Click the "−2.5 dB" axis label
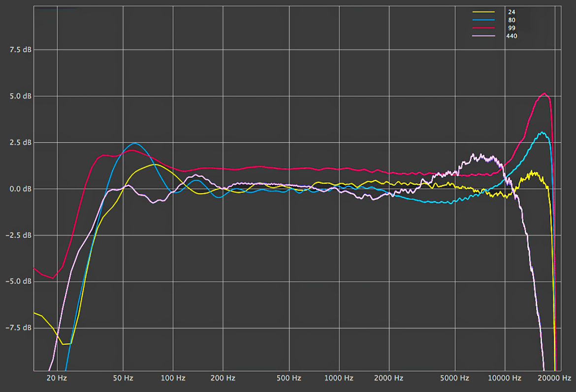The height and width of the screenshot is (392, 576). click(x=19, y=235)
